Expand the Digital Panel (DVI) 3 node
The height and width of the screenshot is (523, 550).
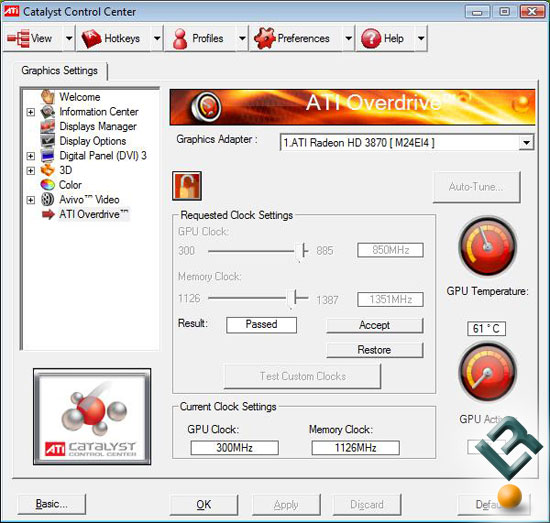(31, 156)
